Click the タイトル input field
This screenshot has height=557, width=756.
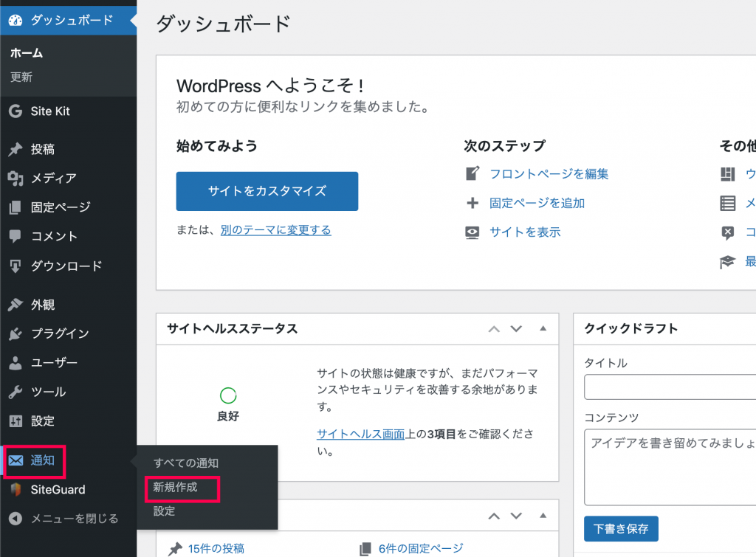(x=670, y=387)
